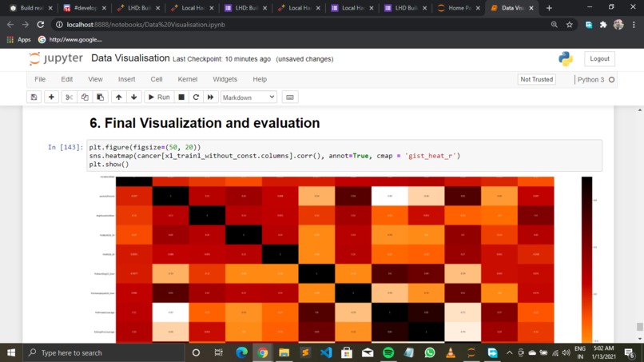Screen dimensions: 644x362
Task: Run the selected cell
Action: click(x=159, y=97)
